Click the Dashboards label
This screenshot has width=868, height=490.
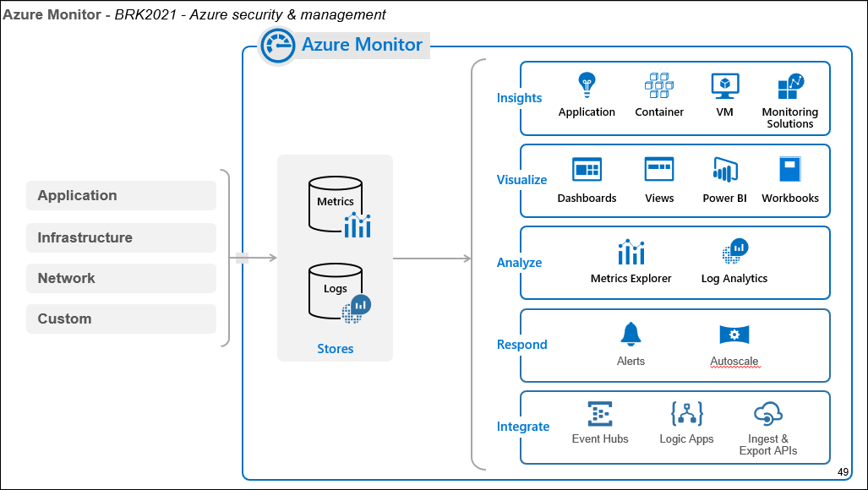[587, 198]
